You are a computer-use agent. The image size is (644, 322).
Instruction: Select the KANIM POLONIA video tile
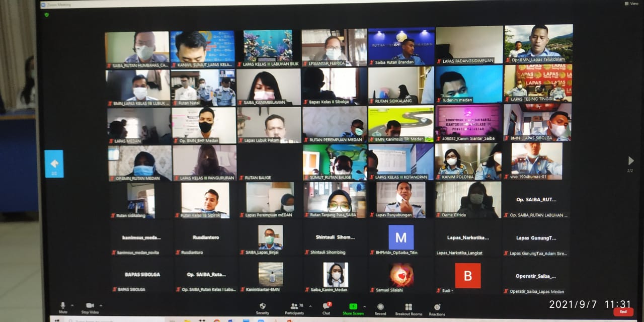pyautogui.click(x=468, y=162)
